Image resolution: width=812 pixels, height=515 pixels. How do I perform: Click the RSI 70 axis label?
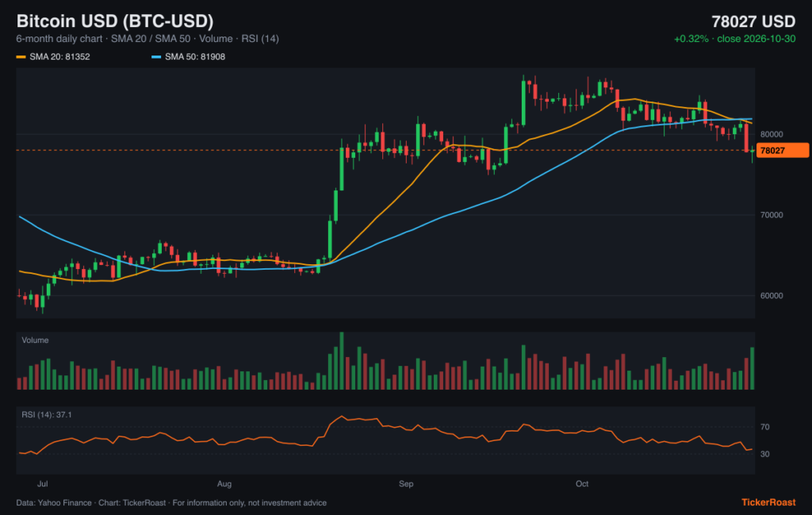tap(765, 428)
